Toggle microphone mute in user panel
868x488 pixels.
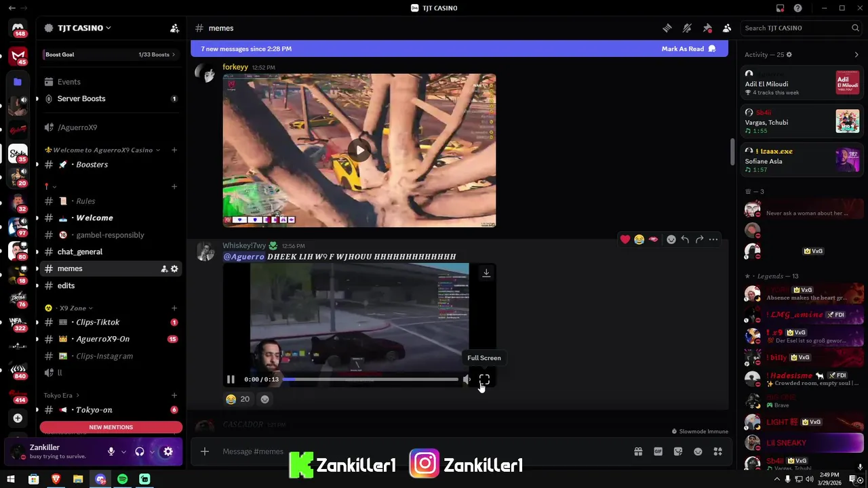pos(111,451)
